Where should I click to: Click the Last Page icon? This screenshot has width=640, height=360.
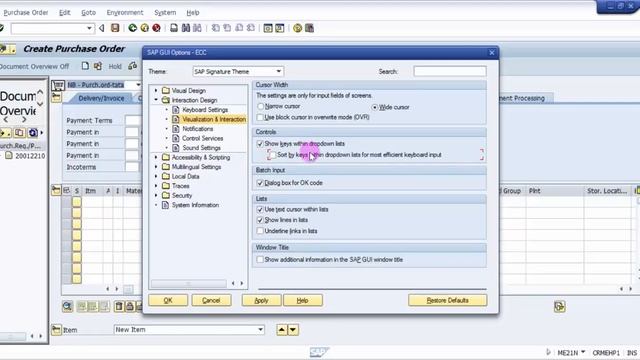[x=251, y=28]
